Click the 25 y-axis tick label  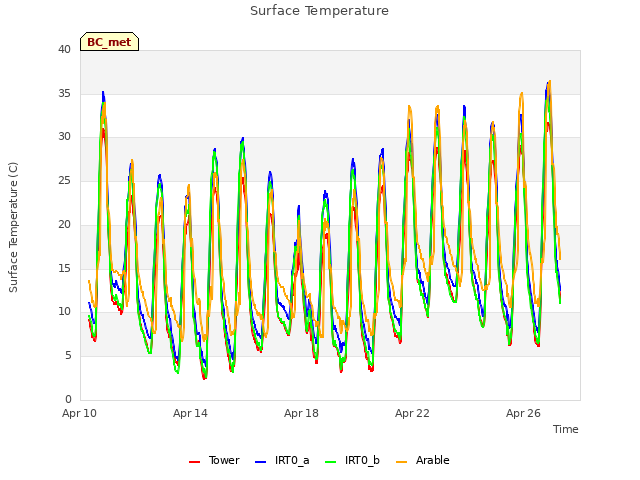tap(64, 180)
